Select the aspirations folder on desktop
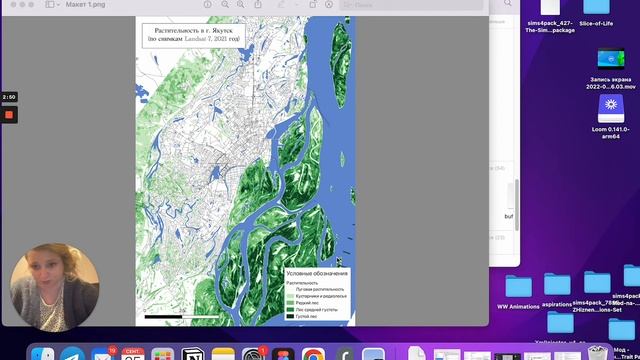 pos(557,290)
